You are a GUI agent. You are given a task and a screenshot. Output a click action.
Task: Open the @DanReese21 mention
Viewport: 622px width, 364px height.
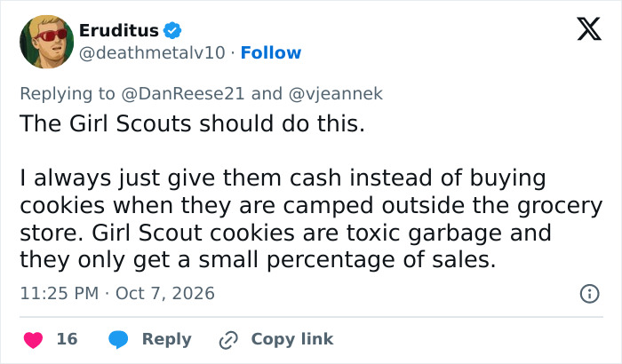point(183,94)
